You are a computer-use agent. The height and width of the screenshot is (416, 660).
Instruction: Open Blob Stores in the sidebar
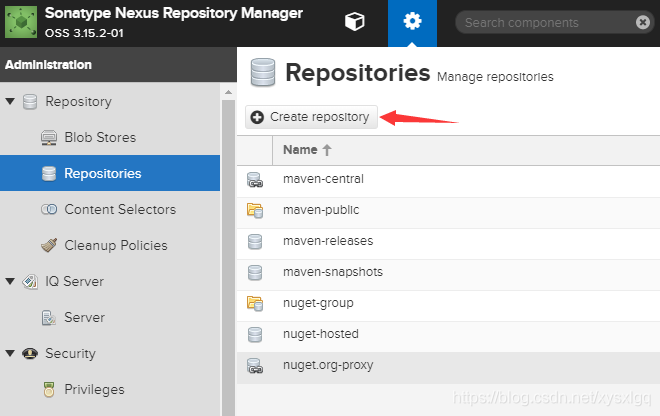(x=100, y=137)
